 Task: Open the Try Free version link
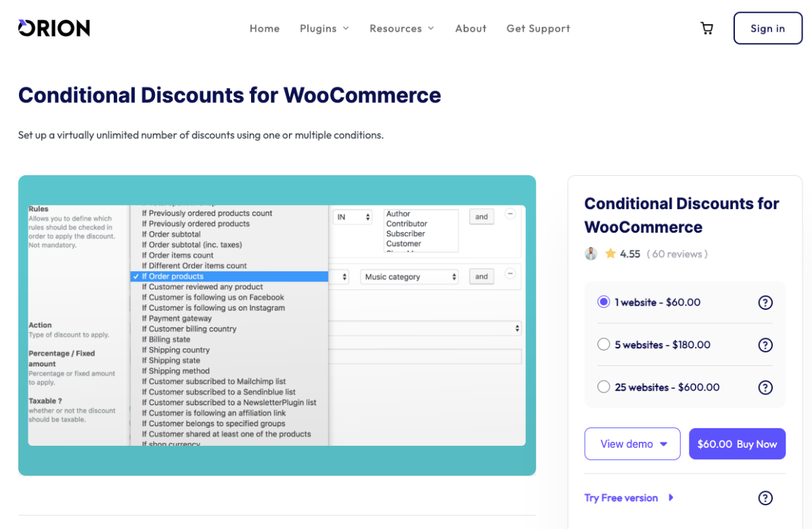pyautogui.click(x=629, y=498)
